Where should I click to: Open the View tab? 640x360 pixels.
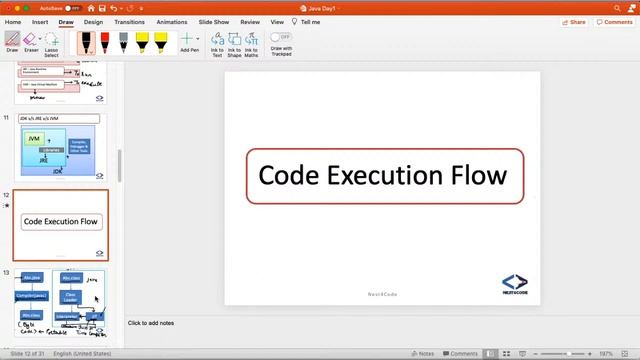pyautogui.click(x=277, y=22)
